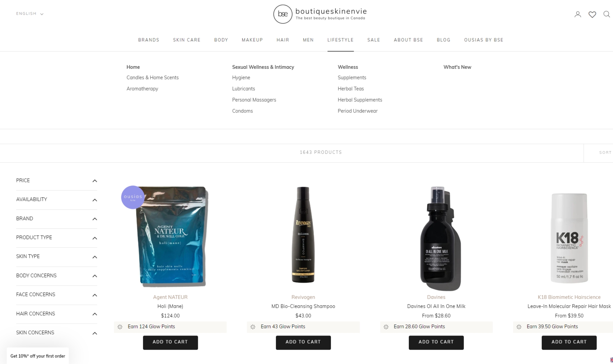This screenshot has width=613, height=364.
Task: Collapse the Brand filter chevron
Action: tap(95, 219)
